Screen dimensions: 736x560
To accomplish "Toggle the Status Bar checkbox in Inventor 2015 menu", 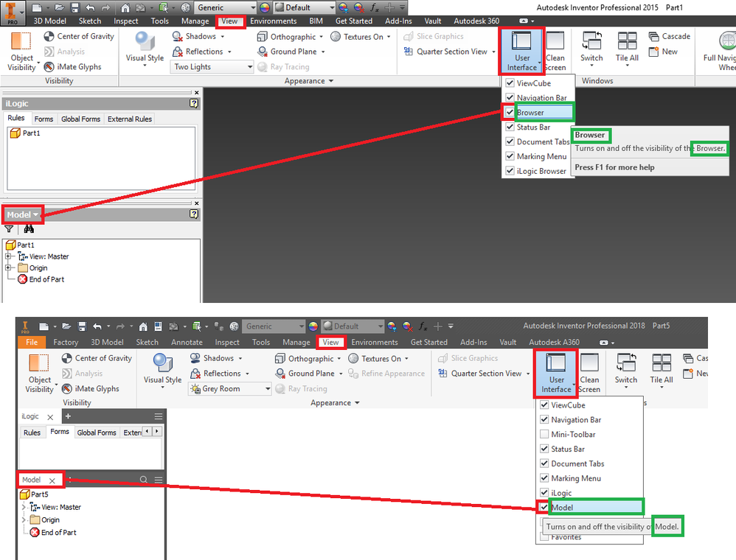I will 510,127.
